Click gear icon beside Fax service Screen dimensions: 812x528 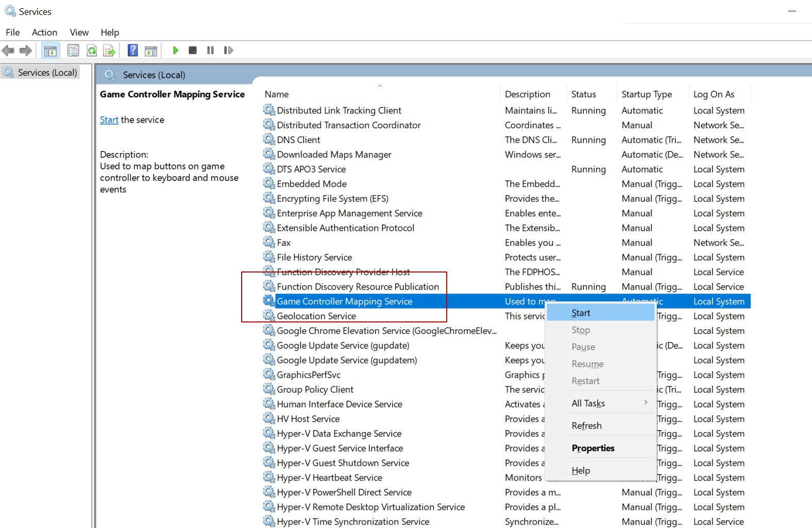[269, 242]
